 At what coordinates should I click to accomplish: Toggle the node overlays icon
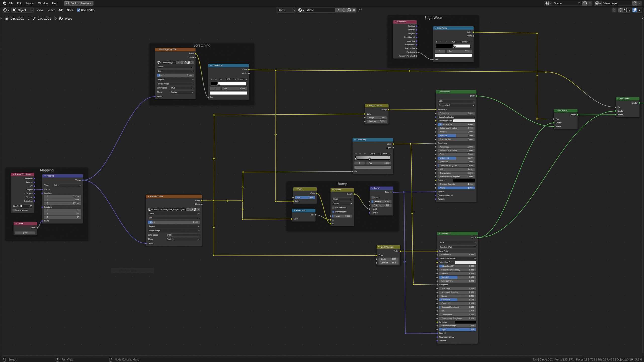[x=635, y=10]
